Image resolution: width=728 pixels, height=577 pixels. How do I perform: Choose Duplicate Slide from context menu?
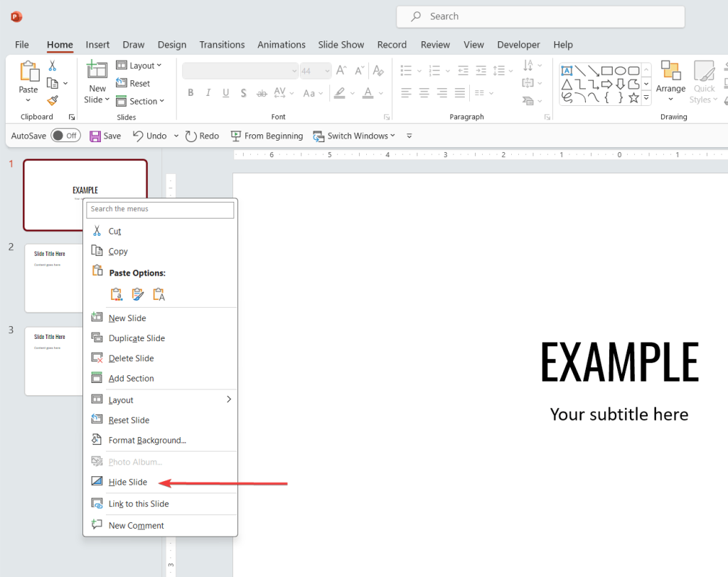tap(160, 338)
